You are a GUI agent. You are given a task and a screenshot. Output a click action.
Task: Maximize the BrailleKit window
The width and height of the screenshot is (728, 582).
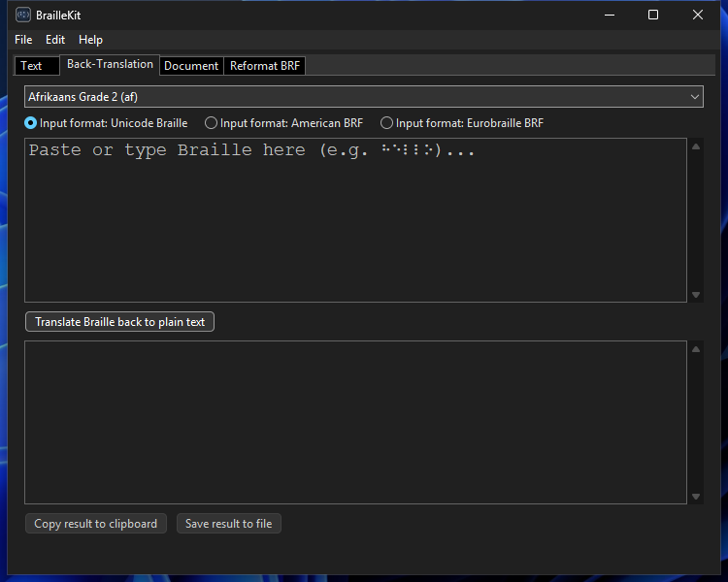pos(653,15)
